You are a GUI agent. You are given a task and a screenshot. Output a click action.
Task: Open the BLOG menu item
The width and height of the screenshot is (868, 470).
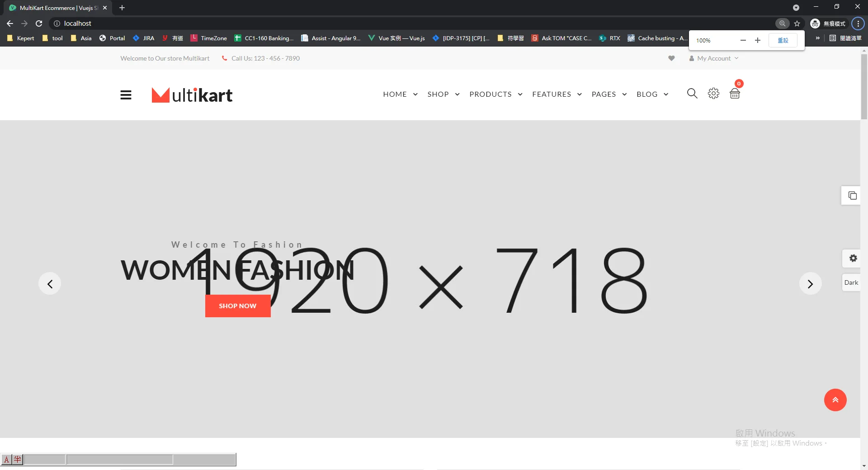tap(652, 94)
